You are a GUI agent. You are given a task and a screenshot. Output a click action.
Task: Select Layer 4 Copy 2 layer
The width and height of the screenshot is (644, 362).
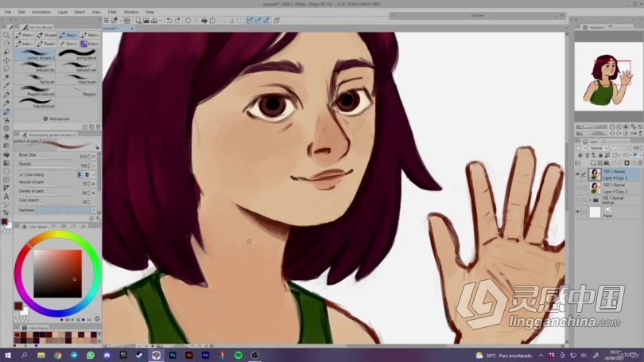(x=614, y=189)
